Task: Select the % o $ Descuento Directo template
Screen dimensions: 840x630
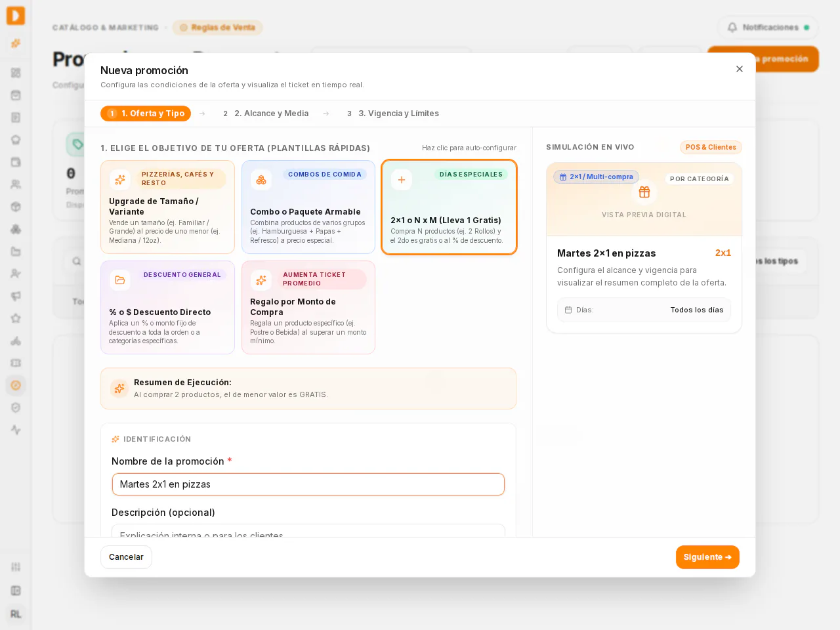Action: [x=167, y=307]
